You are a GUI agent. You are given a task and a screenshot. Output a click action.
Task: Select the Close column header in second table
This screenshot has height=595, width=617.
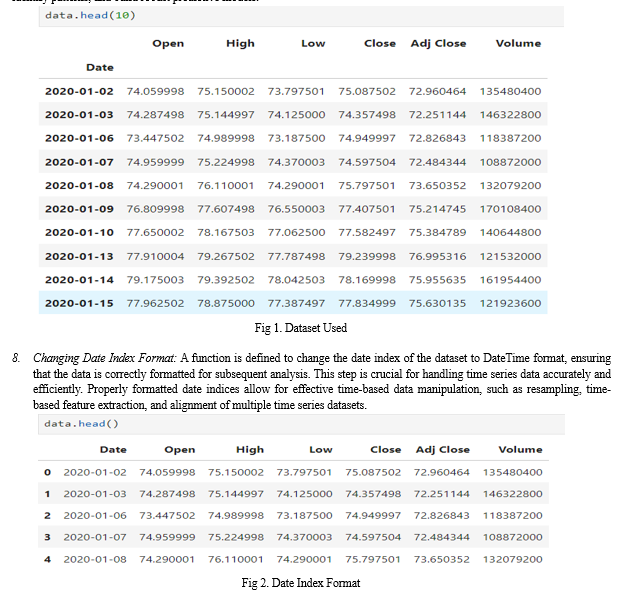(x=386, y=450)
